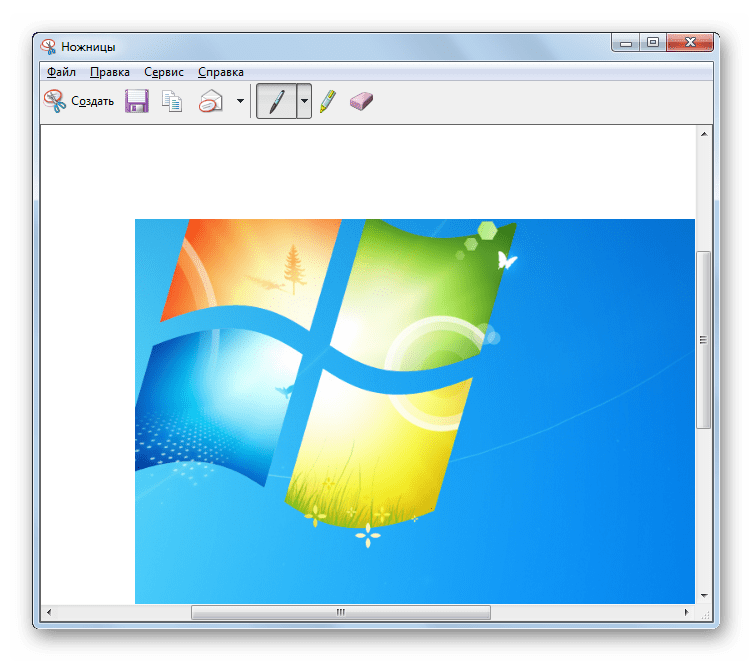Open the Сервис menu
Screen dimensions: 753x662
pyautogui.click(x=164, y=72)
